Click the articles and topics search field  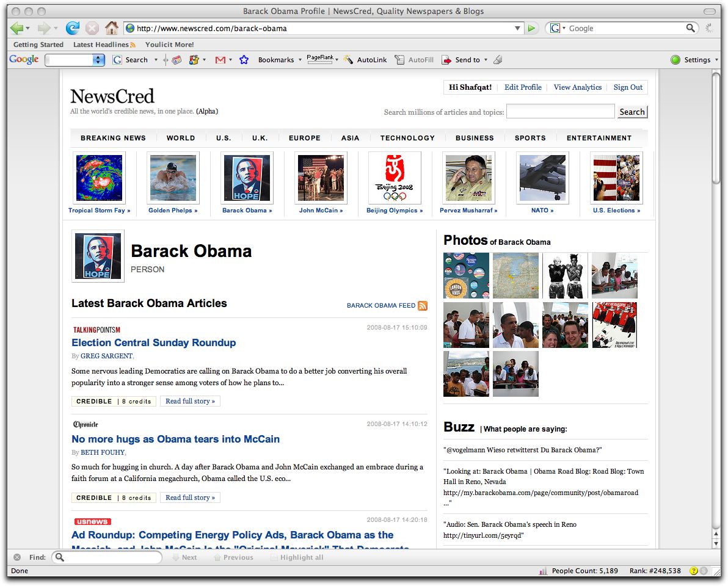[x=561, y=111]
